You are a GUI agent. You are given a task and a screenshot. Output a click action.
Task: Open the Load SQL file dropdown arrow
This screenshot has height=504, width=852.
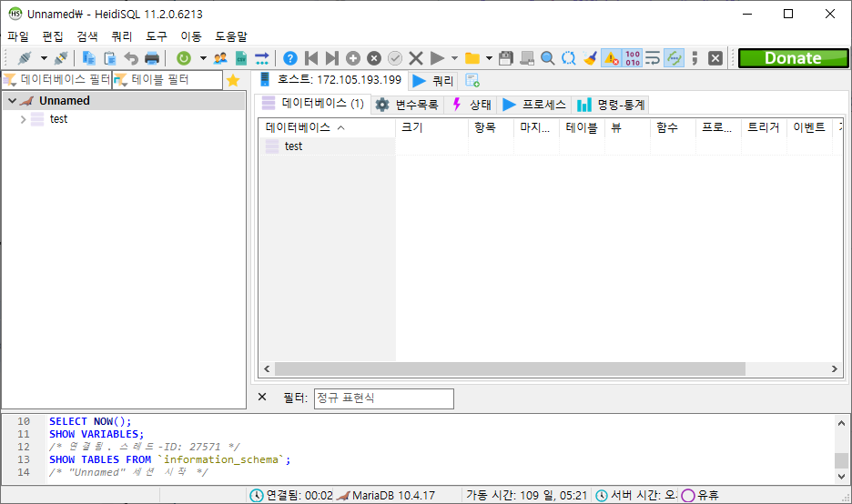489,58
